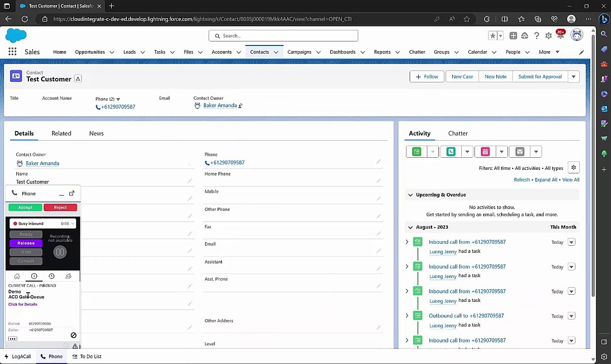Collapse the Upcoming & Overdue section

pyautogui.click(x=410, y=195)
